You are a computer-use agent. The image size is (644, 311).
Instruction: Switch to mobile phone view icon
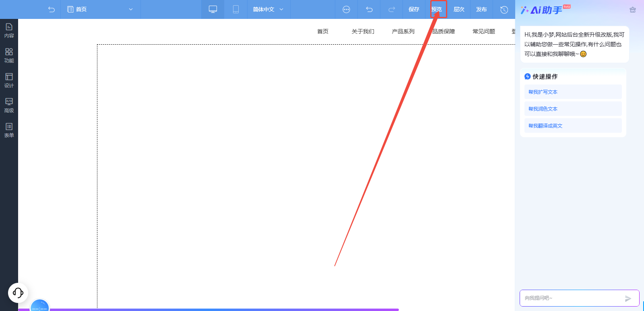click(x=236, y=9)
